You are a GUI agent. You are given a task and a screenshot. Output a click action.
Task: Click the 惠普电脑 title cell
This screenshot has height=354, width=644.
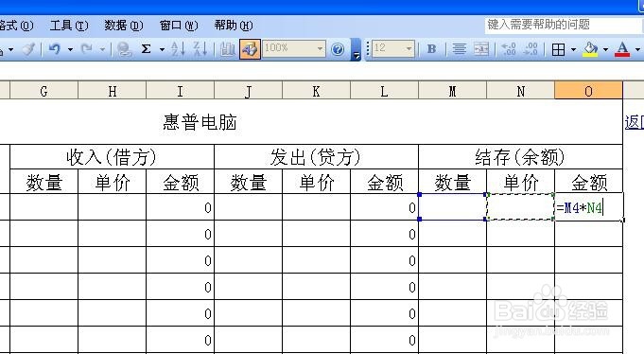coord(200,122)
